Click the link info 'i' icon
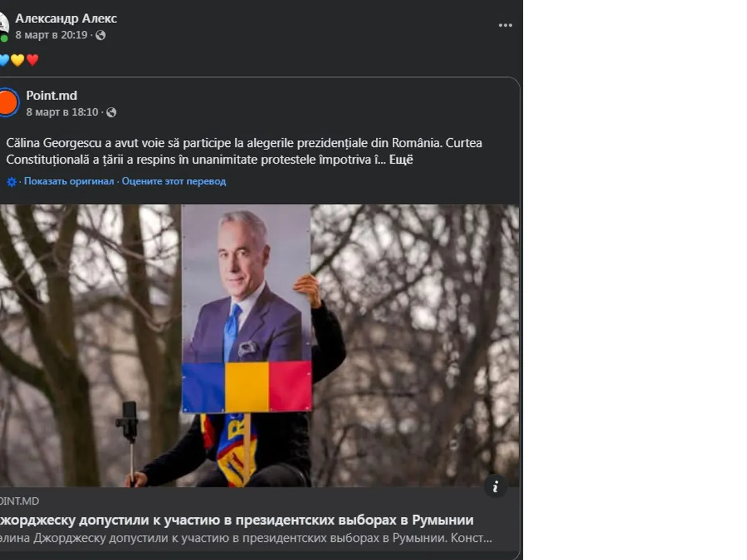This screenshot has width=747, height=560. click(x=496, y=487)
